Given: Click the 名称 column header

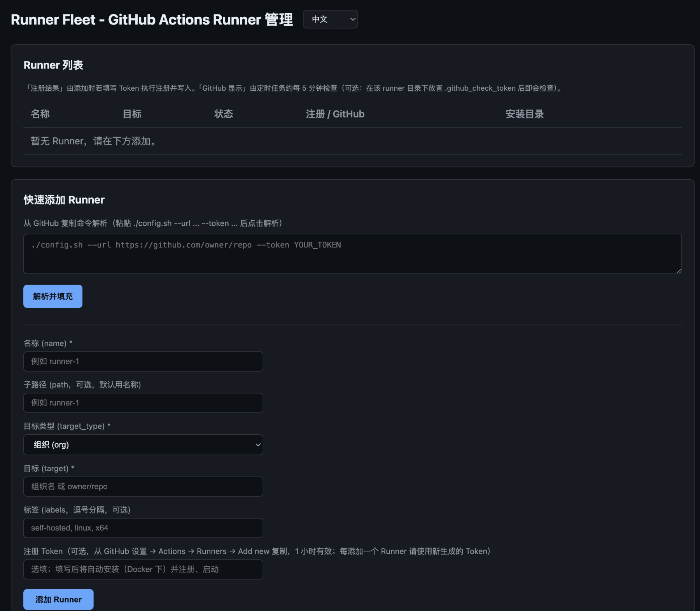Looking at the screenshot, I should point(40,114).
